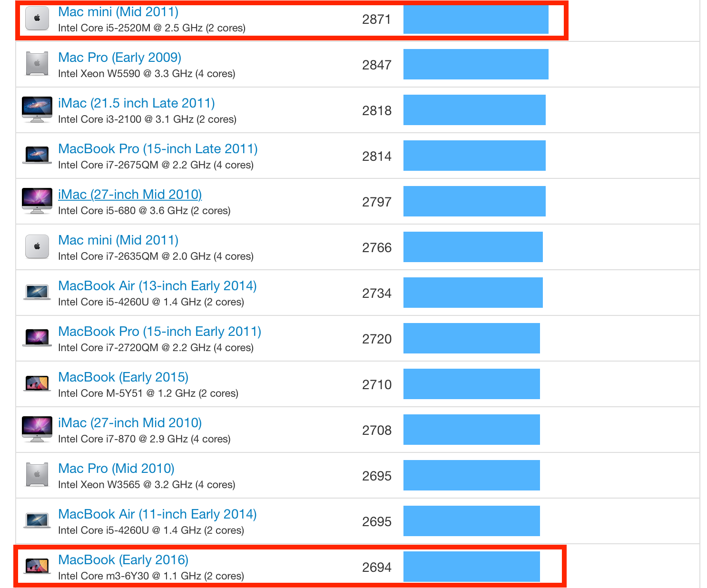Open iMac (21.5 inch Late 2011) link
This screenshot has width=707, height=588.
pyautogui.click(x=137, y=103)
